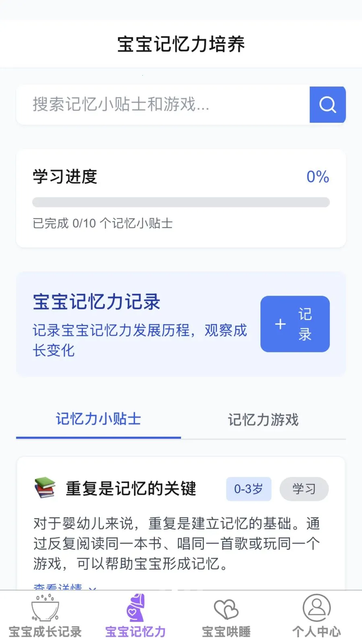Click the 搜索记忆小贴士和游戏 search field
This screenshot has width=362, height=644.
coord(161,105)
